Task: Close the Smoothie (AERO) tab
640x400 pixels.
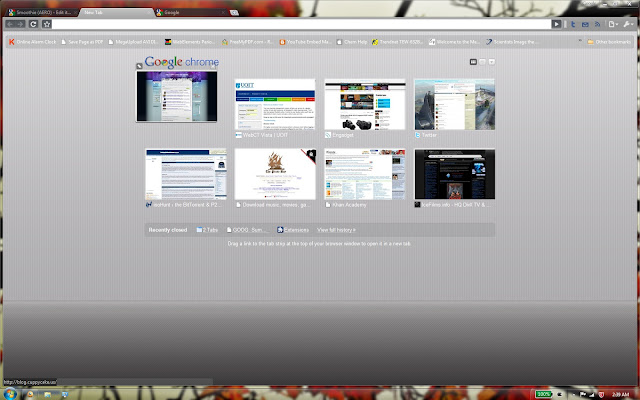Action: tap(75, 13)
